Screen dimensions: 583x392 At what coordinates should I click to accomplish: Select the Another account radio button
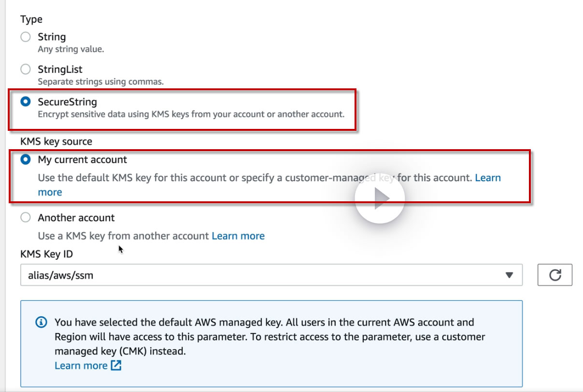tap(26, 218)
